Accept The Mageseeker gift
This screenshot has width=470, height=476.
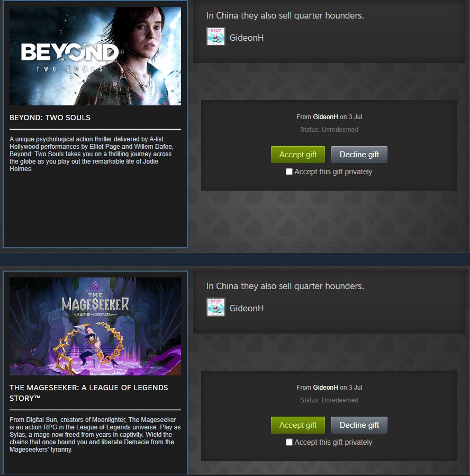pyautogui.click(x=297, y=425)
